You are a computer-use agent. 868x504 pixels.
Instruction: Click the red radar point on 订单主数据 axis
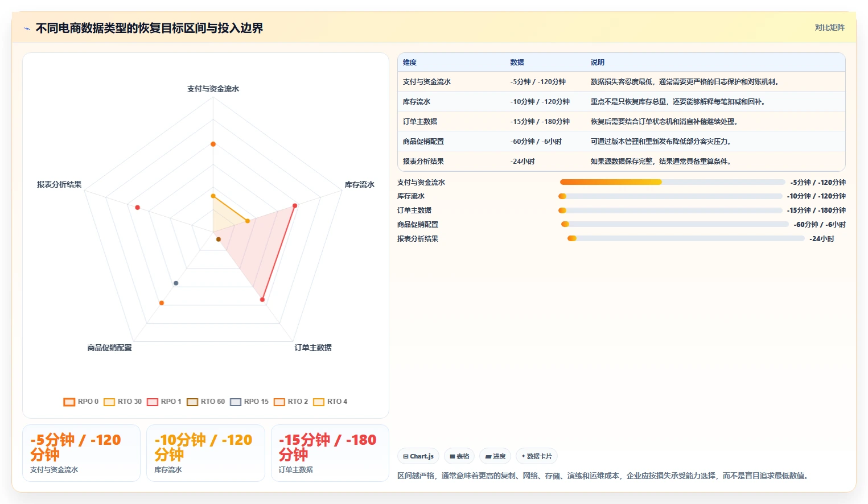pos(262,299)
